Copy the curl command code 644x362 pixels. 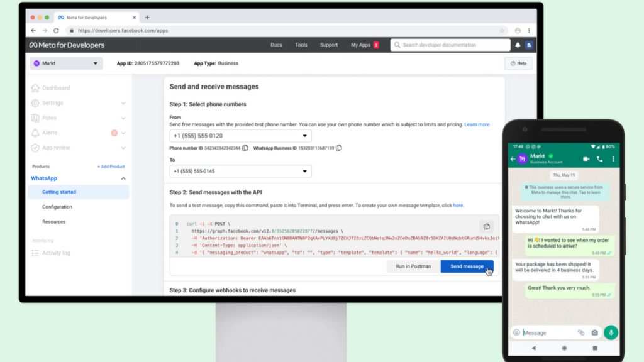click(x=486, y=226)
